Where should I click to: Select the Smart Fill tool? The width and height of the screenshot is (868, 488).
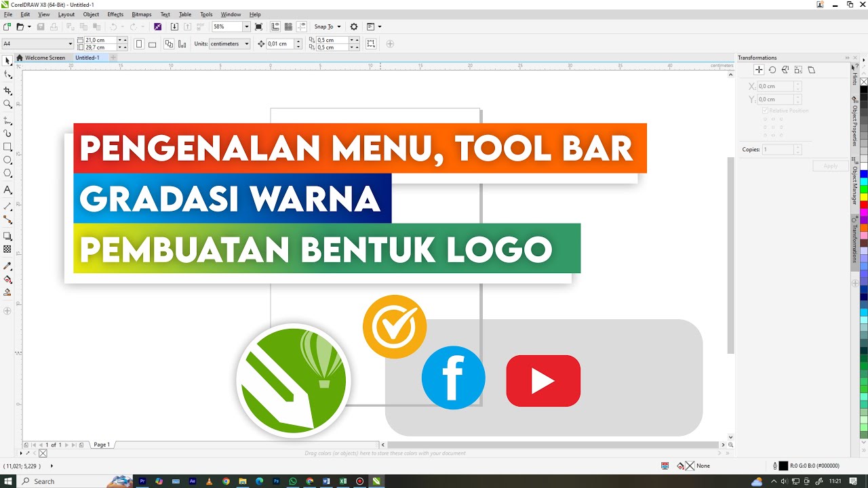click(7, 293)
